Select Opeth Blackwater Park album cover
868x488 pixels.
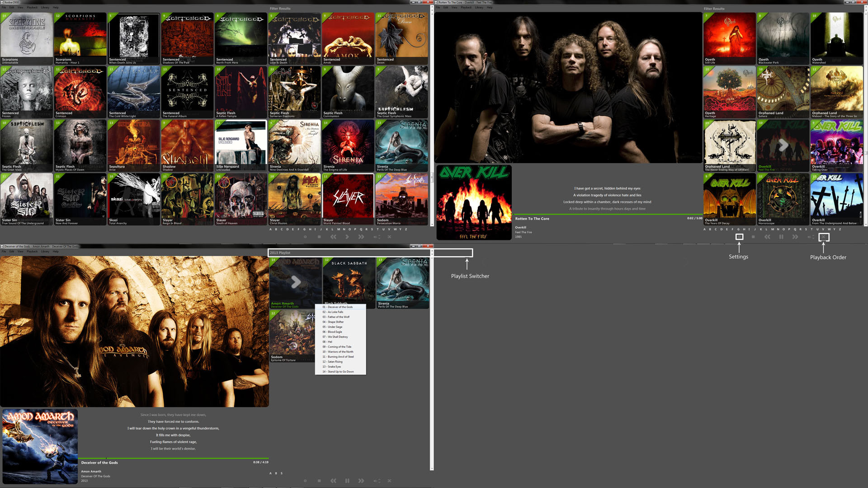[783, 38]
